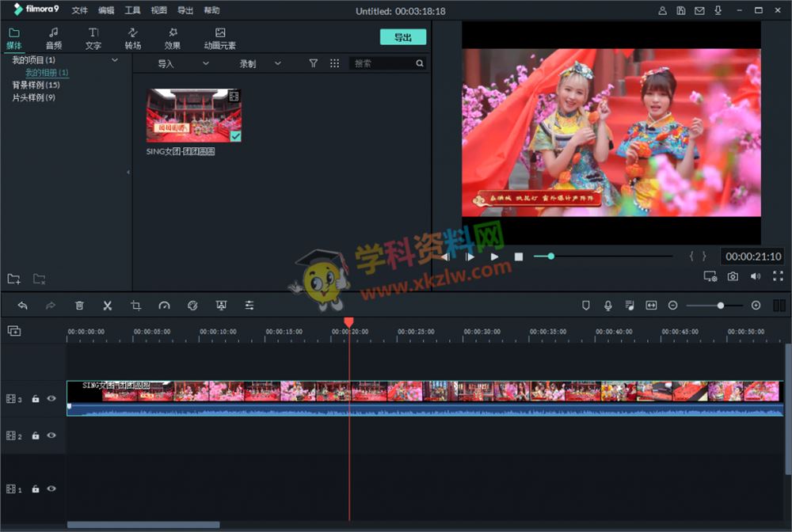Viewport: 792px width, 532px height.
Task: Select 我的相册 (1) folder
Action: click(x=47, y=72)
